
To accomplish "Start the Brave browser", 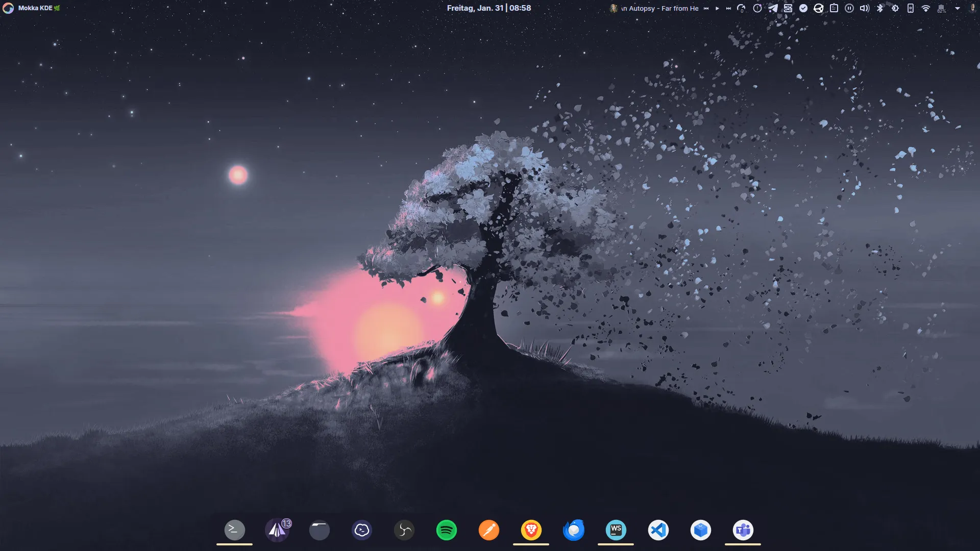I will coord(531,530).
